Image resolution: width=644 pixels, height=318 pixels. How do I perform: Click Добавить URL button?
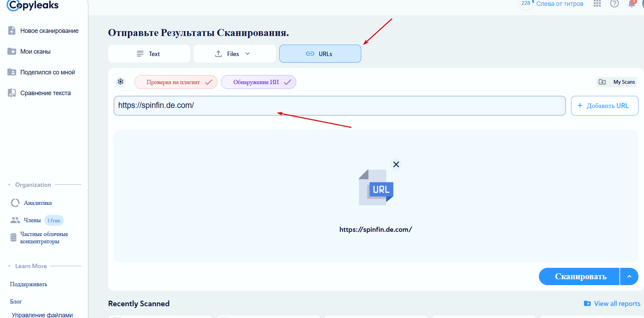[605, 106]
